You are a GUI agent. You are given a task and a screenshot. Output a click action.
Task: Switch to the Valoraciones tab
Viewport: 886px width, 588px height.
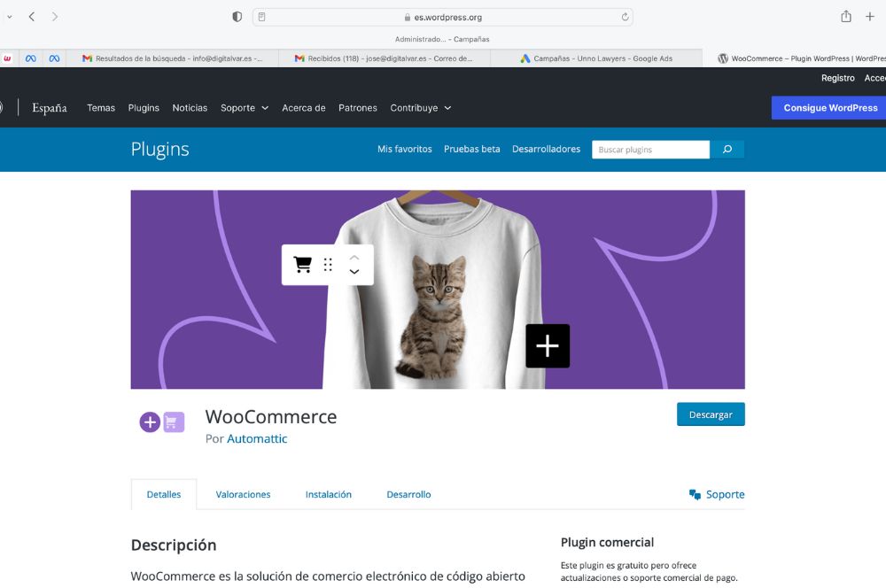242,494
